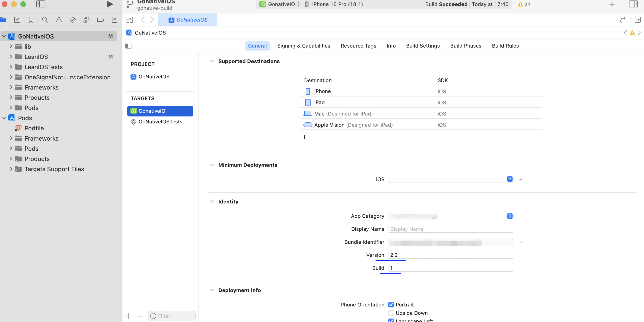The image size is (644, 322).
Task: Jump to the next issue chevron
Action: coord(639,33)
